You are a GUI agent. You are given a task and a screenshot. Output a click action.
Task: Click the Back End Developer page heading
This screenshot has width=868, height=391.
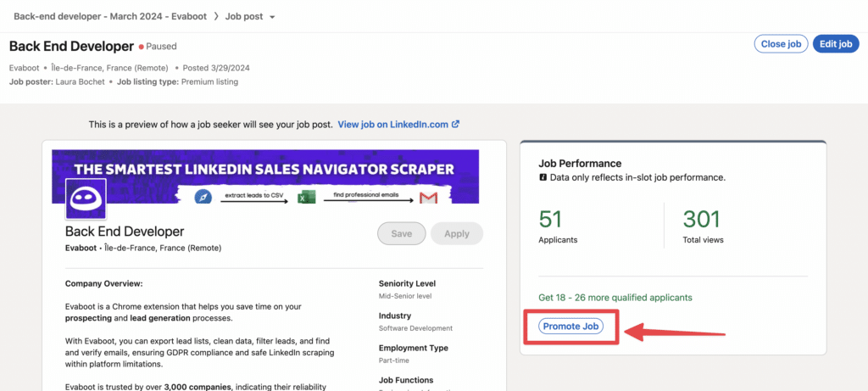coord(71,47)
